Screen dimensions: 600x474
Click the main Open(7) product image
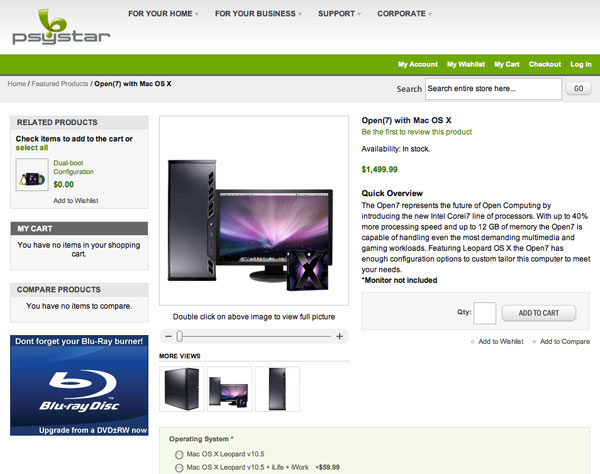click(x=254, y=210)
